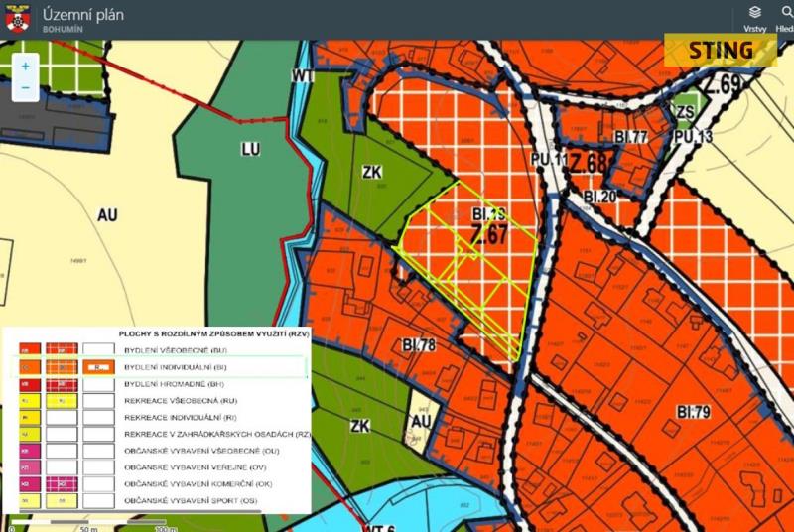Screen dimensions: 794x532
Task: Select legend row Bydlení všeobecné (BU)
Action: (x=176, y=350)
